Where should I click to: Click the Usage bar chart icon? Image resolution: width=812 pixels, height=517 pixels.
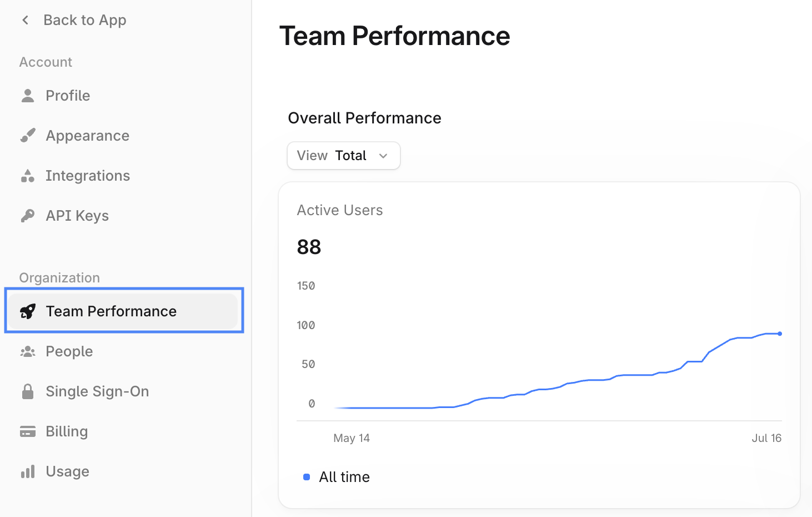pos(28,471)
